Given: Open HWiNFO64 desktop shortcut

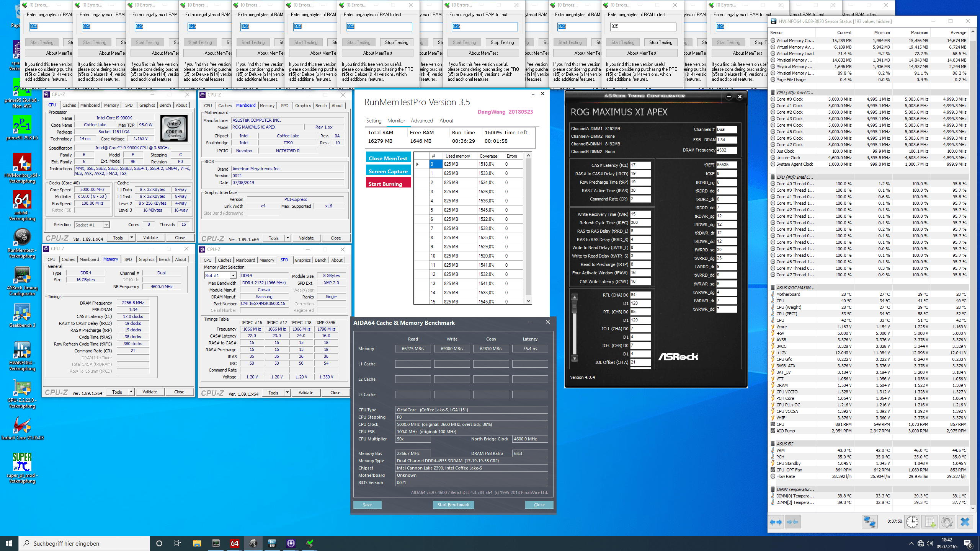Looking at the screenshot, I should pos(22,356).
